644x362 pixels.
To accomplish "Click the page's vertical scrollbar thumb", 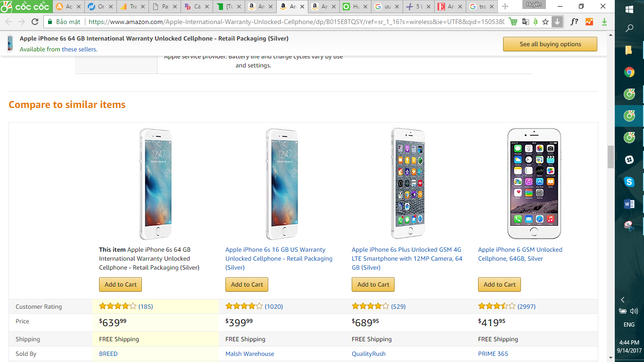I will coord(611,157).
